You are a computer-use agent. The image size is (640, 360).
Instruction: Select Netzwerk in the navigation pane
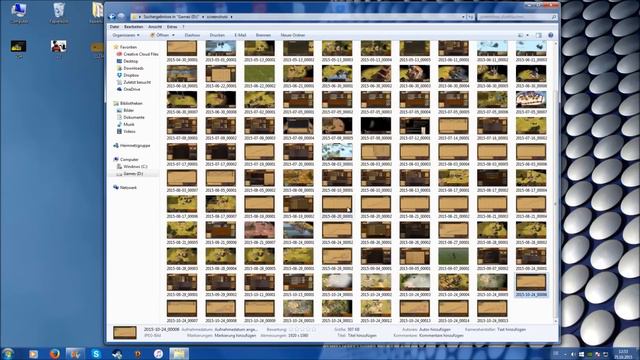125,187
